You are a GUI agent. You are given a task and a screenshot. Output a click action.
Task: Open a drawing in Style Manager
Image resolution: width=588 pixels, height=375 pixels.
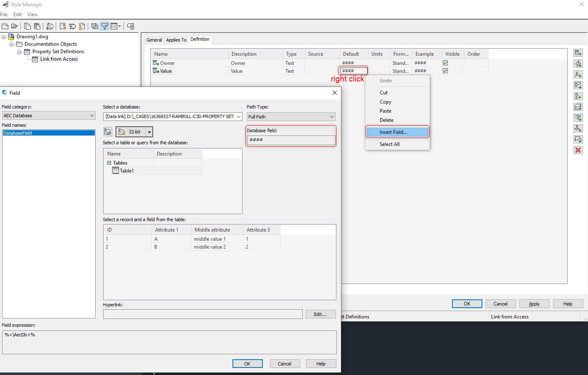pyautogui.click(x=14, y=26)
